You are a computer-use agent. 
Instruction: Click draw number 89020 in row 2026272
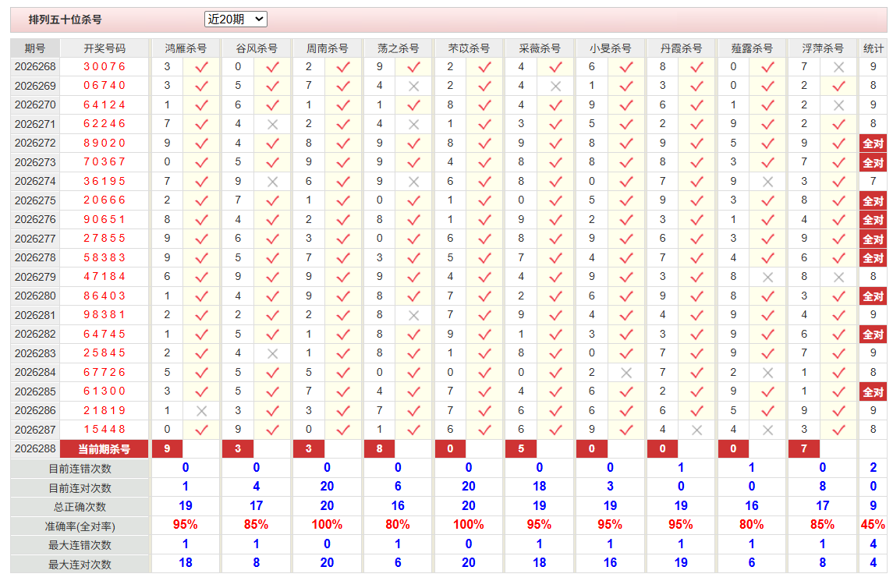[x=105, y=143]
